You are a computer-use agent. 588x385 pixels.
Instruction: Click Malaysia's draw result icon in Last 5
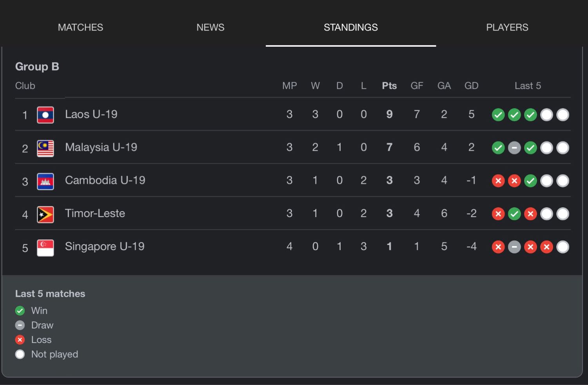pyautogui.click(x=514, y=148)
